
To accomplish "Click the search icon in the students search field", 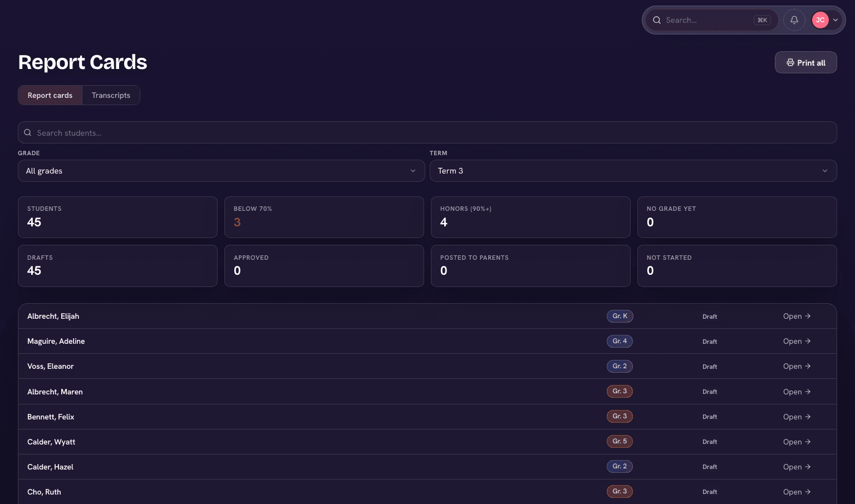I will tap(27, 133).
